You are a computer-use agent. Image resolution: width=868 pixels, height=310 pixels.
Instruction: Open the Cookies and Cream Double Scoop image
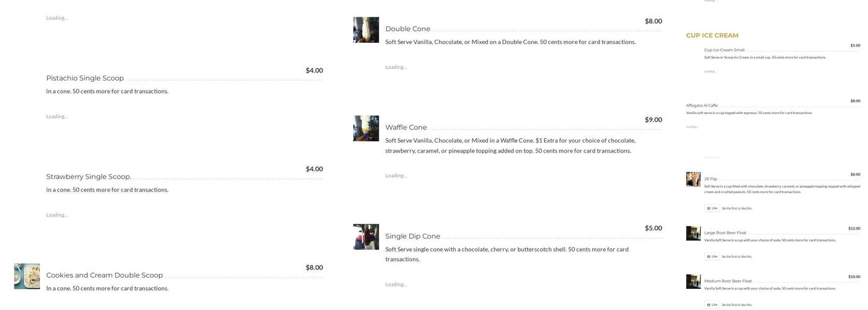(27, 277)
